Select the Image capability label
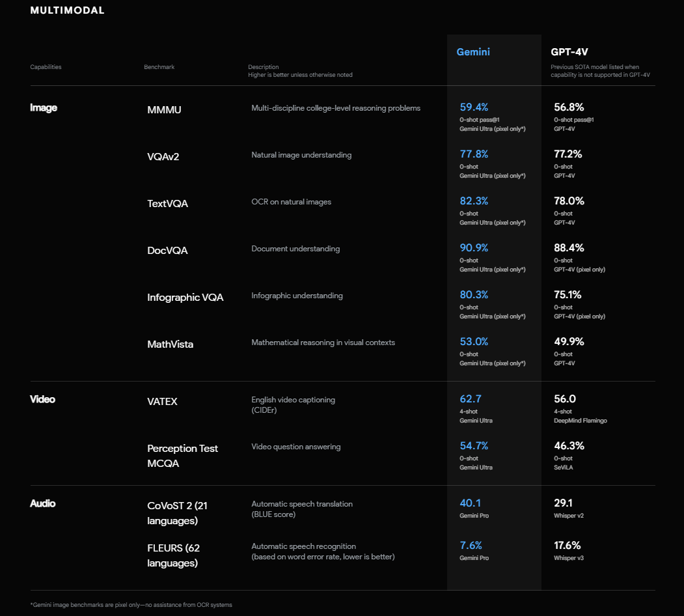Viewport: 684px width, 616px height. pos(44,107)
